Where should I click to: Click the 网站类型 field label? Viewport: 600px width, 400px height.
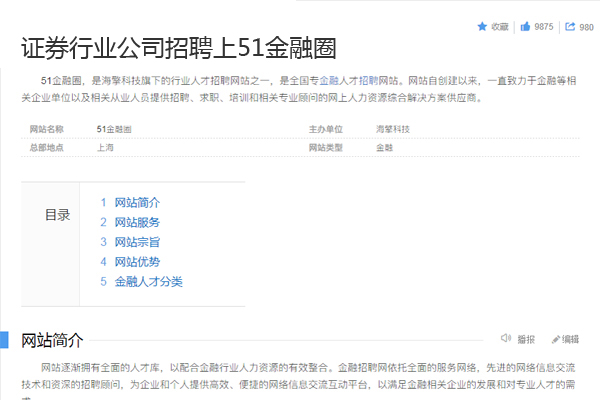326,147
